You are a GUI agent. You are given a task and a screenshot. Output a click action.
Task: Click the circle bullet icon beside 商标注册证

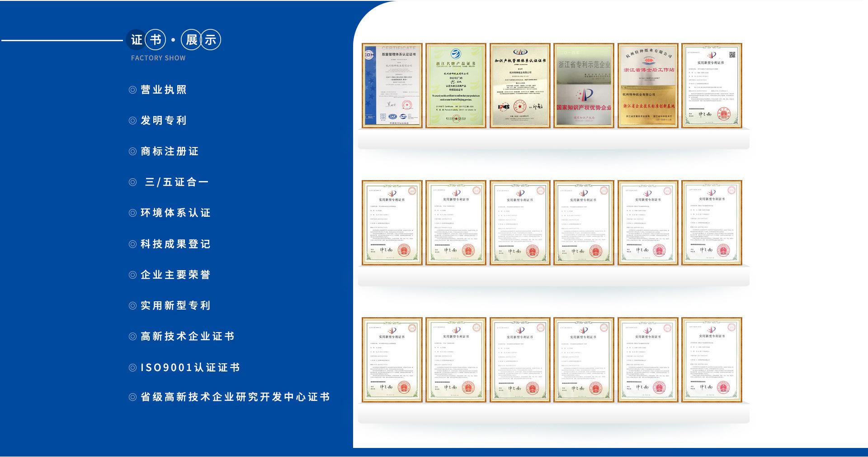[132, 152]
